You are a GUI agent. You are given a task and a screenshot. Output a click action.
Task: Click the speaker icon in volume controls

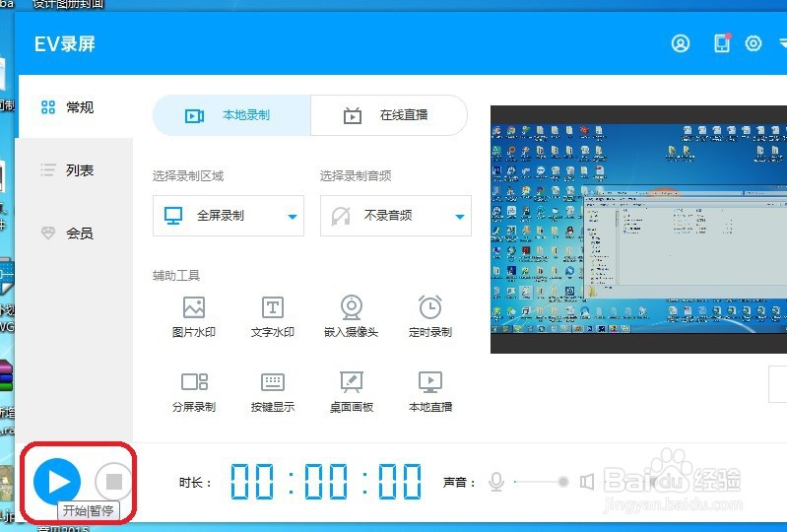587,482
